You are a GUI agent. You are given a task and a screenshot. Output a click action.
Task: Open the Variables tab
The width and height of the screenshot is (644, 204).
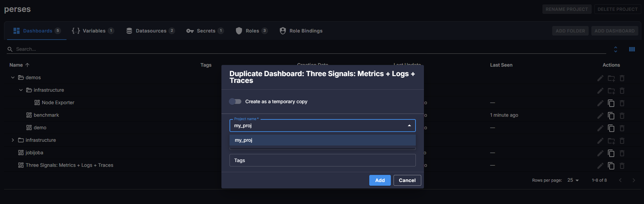(93, 31)
